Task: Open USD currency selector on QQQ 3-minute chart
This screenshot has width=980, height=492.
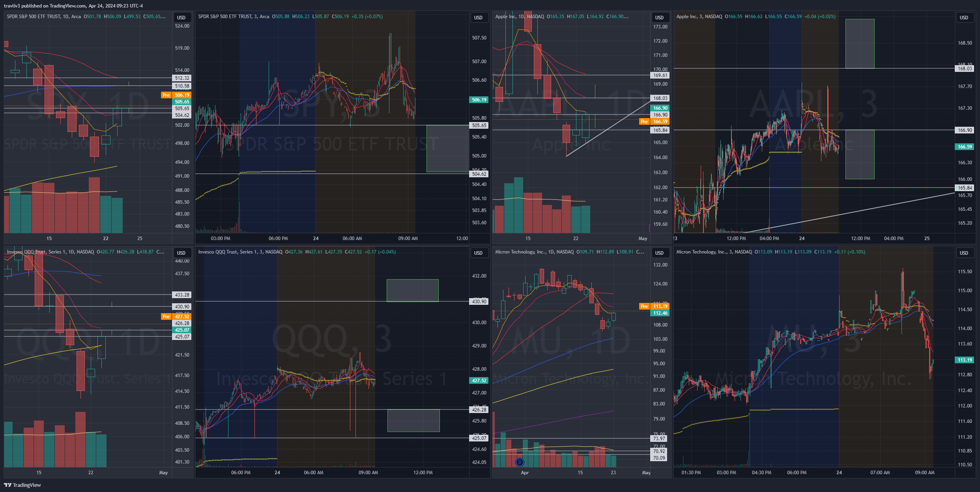Action: [x=479, y=253]
